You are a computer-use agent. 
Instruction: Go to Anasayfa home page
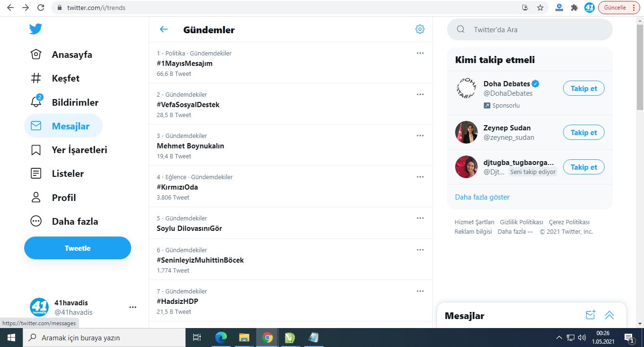62,55
